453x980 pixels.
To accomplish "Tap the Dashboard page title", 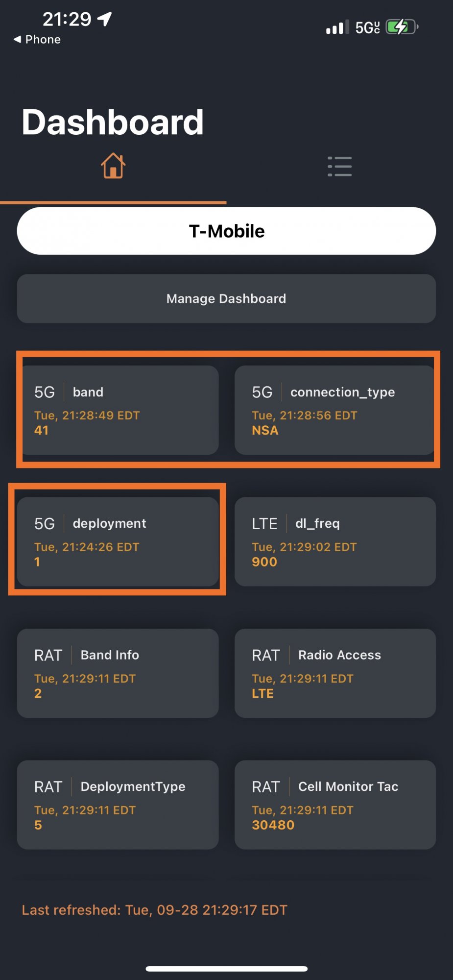I will [113, 122].
